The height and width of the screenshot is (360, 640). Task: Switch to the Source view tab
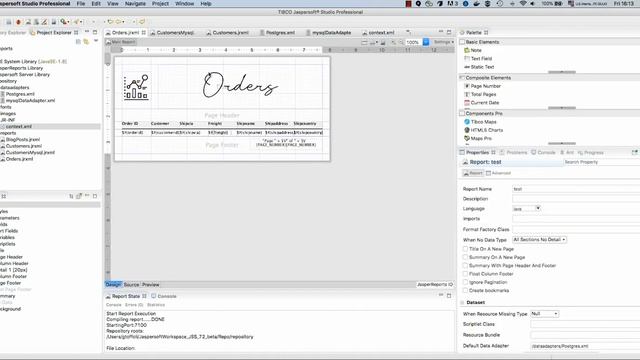tap(131, 284)
